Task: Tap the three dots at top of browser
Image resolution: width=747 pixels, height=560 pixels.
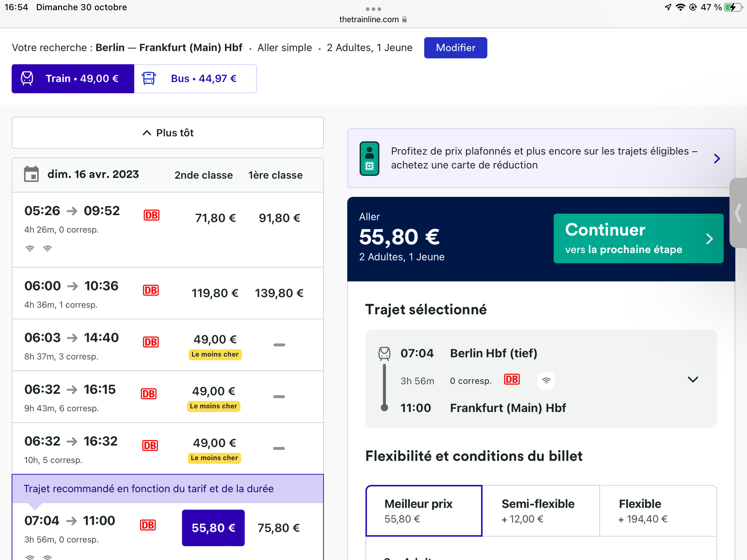Action: point(373,9)
